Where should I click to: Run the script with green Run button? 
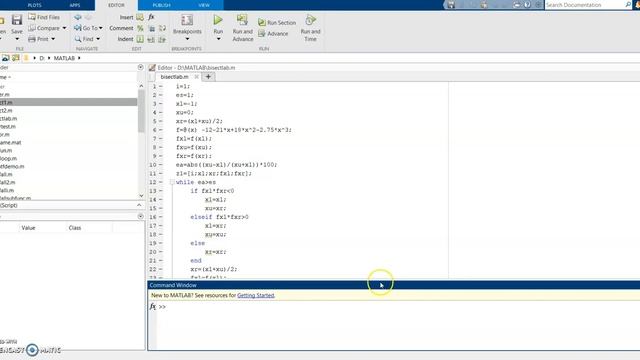pyautogui.click(x=218, y=20)
